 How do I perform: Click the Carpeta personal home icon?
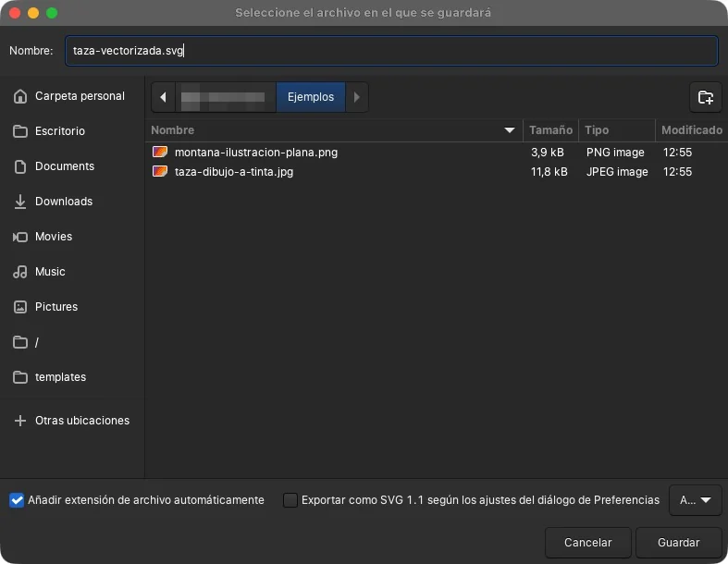(20, 96)
